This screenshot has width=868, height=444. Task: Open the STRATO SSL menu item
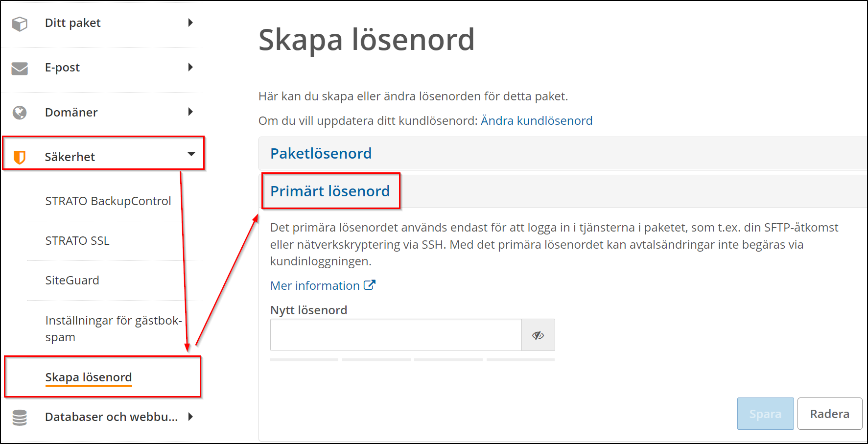pos(77,241)
